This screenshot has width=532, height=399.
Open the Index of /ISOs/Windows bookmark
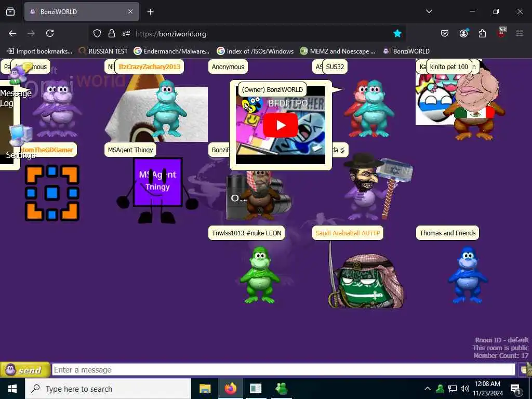255,51
